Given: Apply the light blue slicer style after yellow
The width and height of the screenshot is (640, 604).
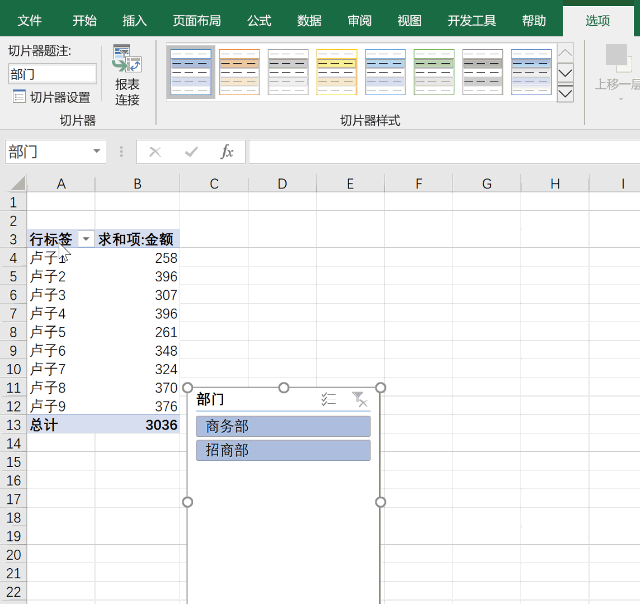Looking at the screenshot, I should (x=385, y=72).
